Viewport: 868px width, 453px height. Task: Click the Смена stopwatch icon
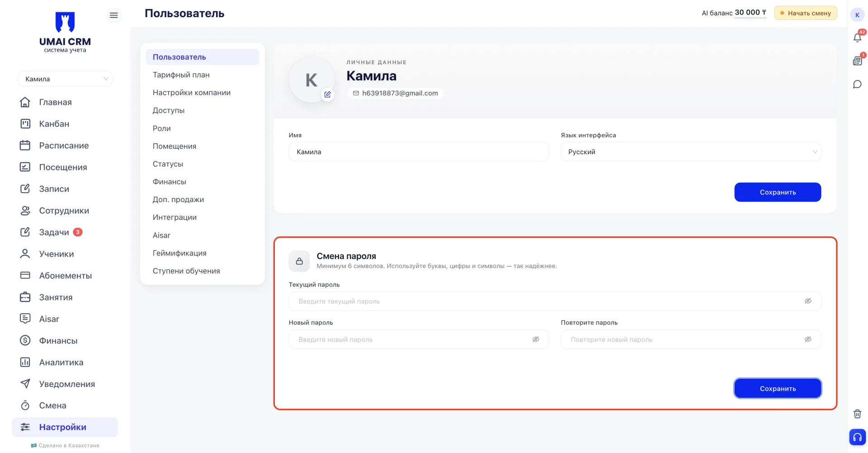[x=25, y=406]
